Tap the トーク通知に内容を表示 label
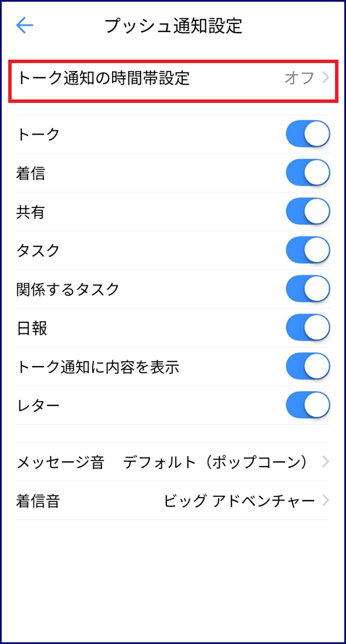The image size is (346, 644). (x=98, y=367)
